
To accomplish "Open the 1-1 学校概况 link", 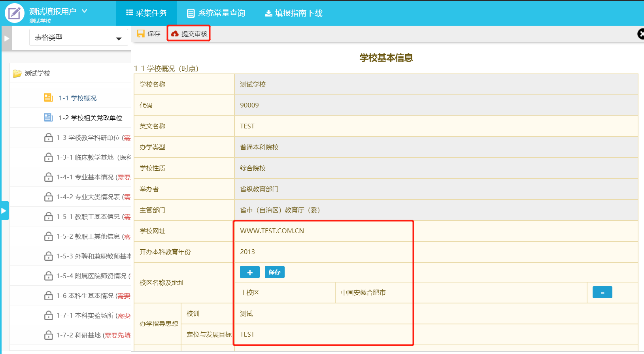I will [77, 98].
